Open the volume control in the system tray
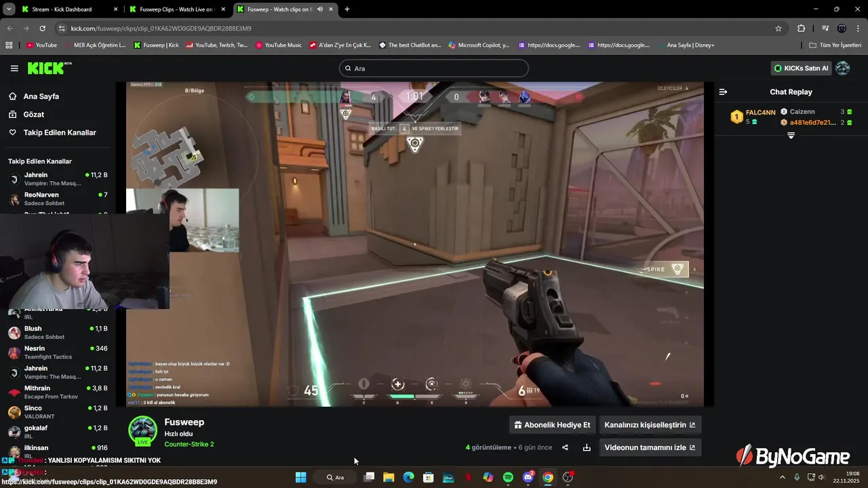 (821, 477)
